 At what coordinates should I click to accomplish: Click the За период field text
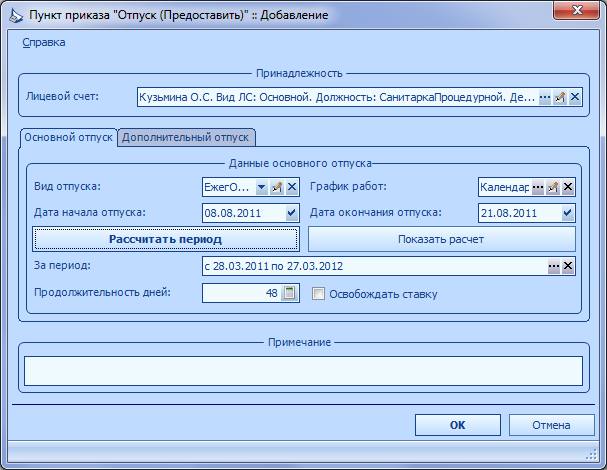tap(274, 266)
